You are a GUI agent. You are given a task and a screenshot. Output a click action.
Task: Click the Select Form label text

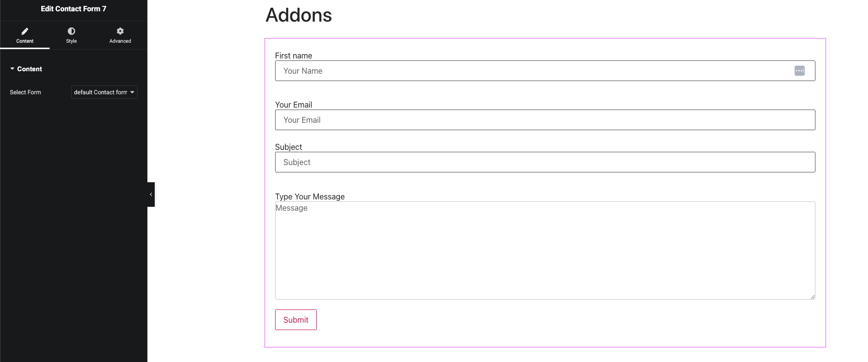pos(26,92)
